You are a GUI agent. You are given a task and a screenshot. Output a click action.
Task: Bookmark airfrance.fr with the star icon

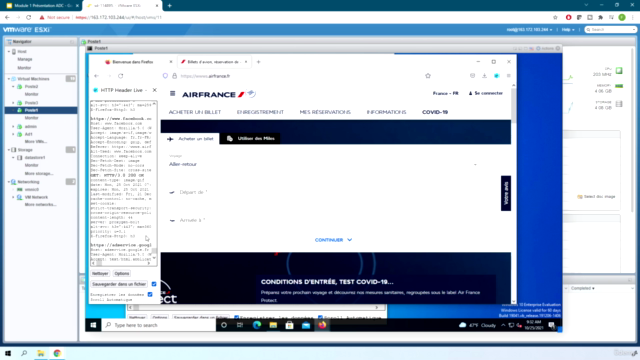428,76
